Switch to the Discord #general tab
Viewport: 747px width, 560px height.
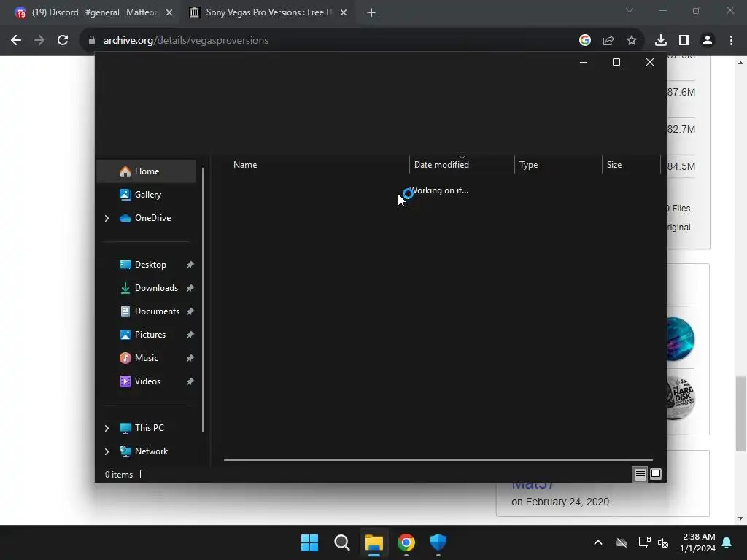[x=93, y=12]
